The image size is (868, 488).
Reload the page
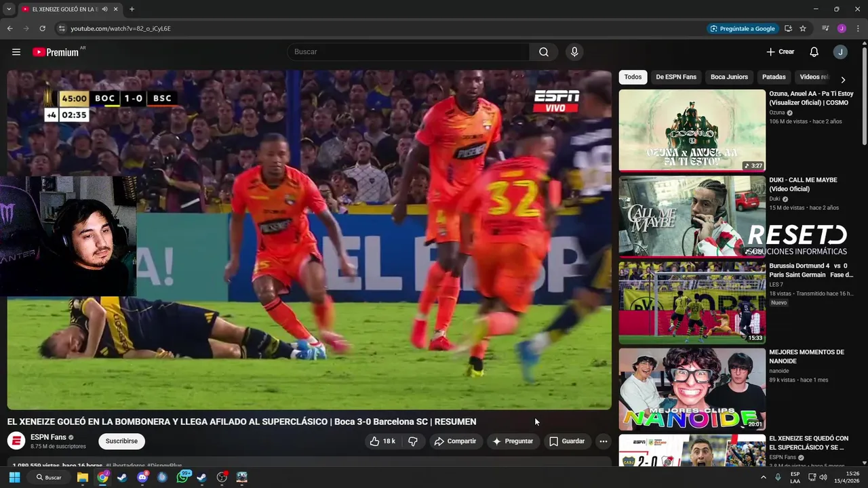[x=42, y=28]
